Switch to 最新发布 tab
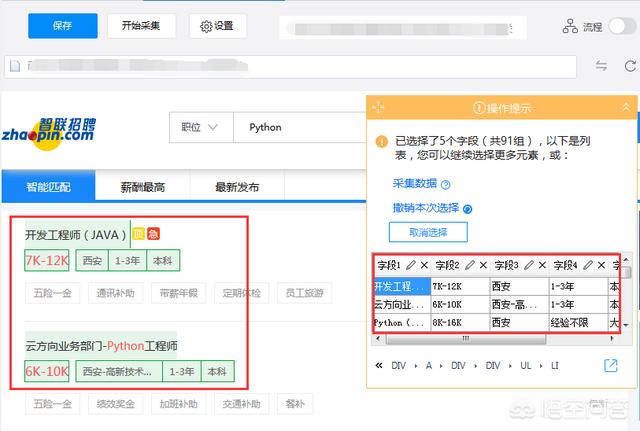The height and width of the screenshot is (431, 640). [237, 187]
